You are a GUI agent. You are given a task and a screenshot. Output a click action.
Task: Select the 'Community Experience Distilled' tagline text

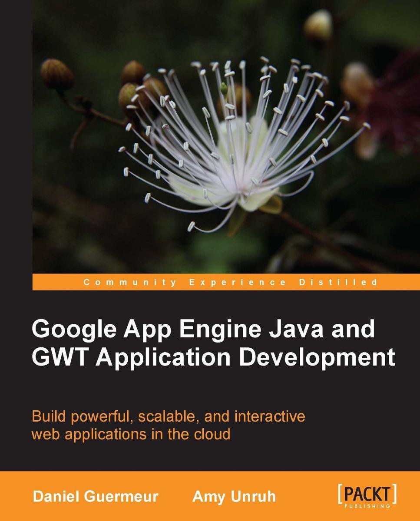tap(230, 282)
